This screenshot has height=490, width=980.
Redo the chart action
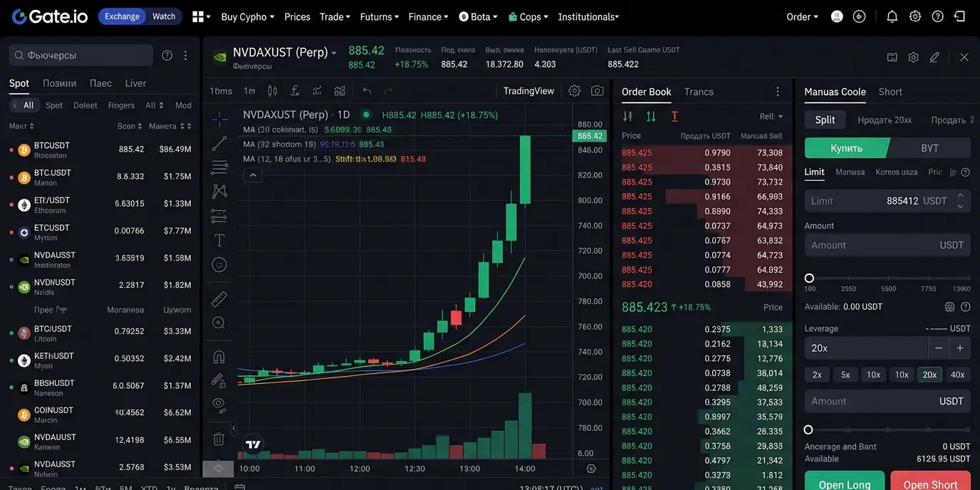388,90
